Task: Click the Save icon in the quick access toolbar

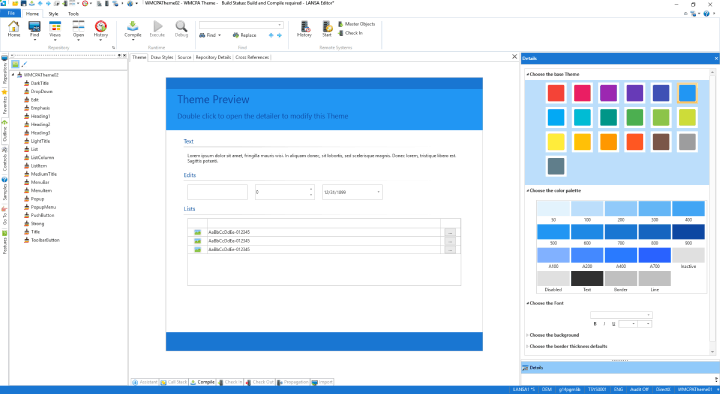Action: point(23,3)
